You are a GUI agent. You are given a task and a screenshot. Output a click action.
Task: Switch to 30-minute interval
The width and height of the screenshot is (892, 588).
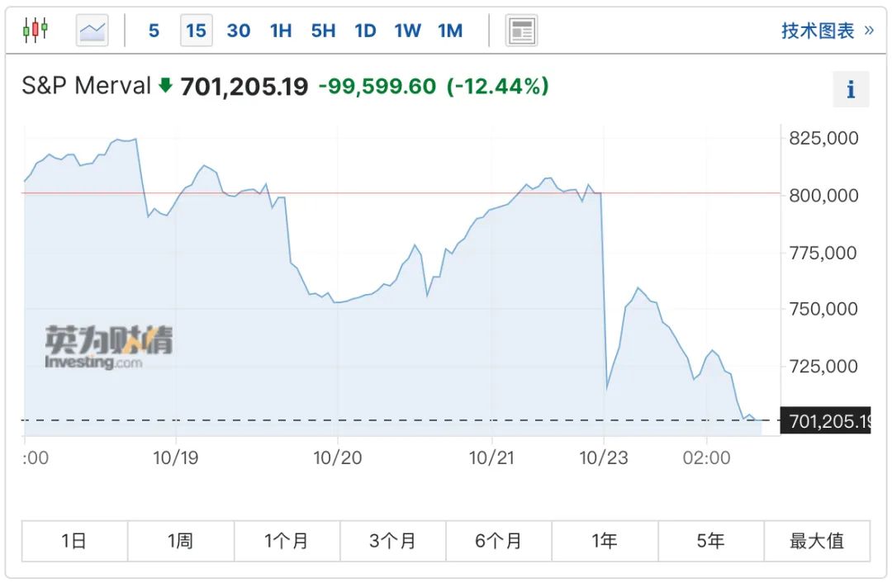tap(239, 31)
